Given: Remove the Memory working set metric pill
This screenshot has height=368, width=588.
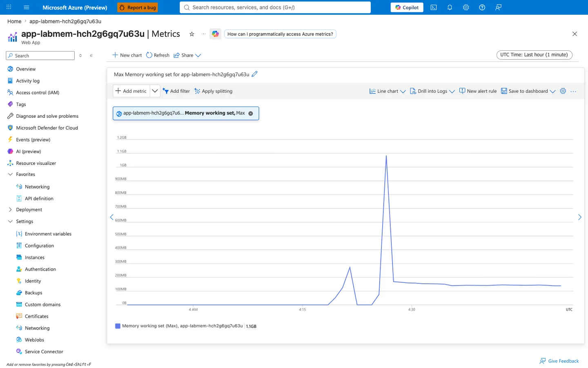Looking at the screenshot, I should pyautogui.click(x=251, y=114).
